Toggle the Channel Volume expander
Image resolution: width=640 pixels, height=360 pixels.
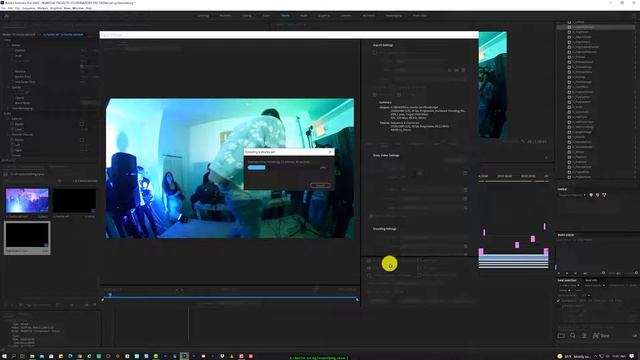[x=8, y=134]
